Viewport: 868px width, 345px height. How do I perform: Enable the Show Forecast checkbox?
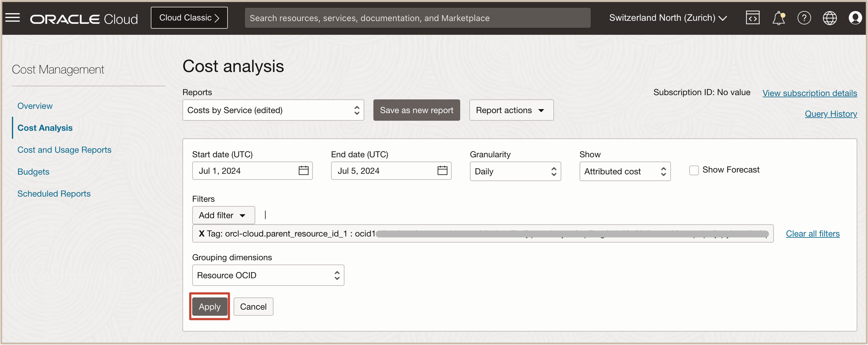click(693, 170)
